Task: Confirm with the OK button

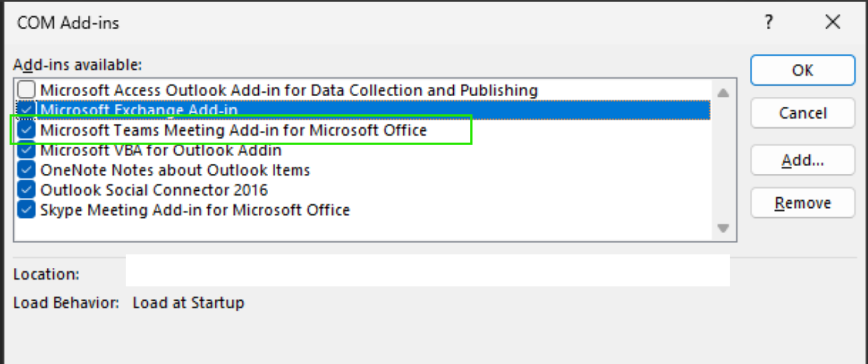Action: point(803,70)
